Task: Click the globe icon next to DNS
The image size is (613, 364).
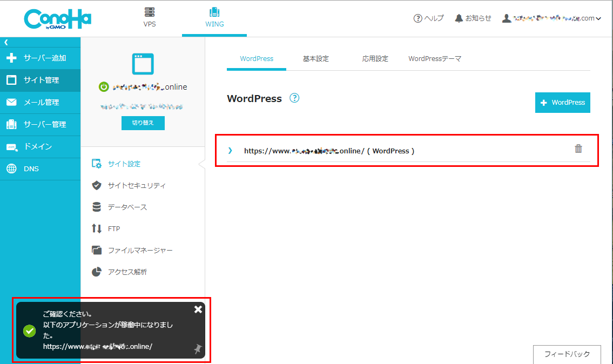Action: 11,168
